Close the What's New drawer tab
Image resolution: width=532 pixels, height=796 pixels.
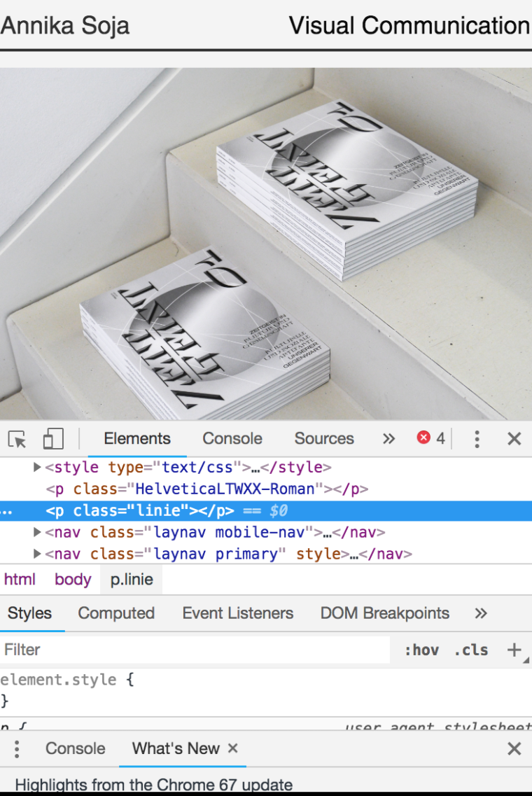click(233, 748)
